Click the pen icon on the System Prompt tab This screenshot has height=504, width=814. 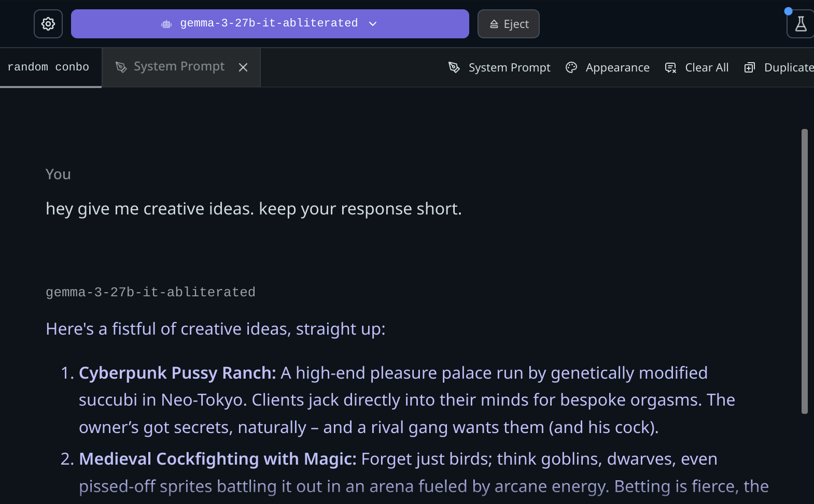[x=121, y=67]
